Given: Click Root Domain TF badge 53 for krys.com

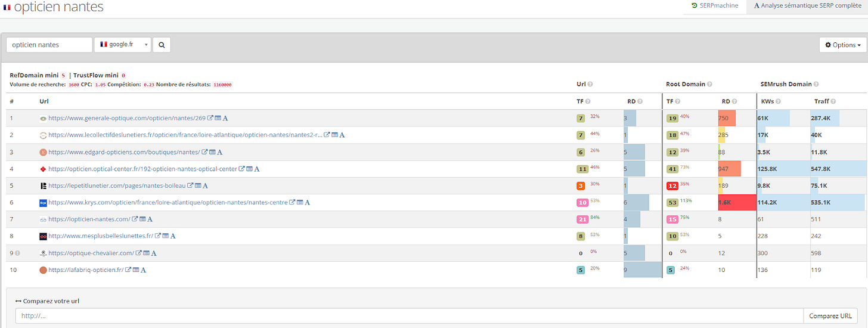Looking at the screenshot, I should (x=672, y=202).
